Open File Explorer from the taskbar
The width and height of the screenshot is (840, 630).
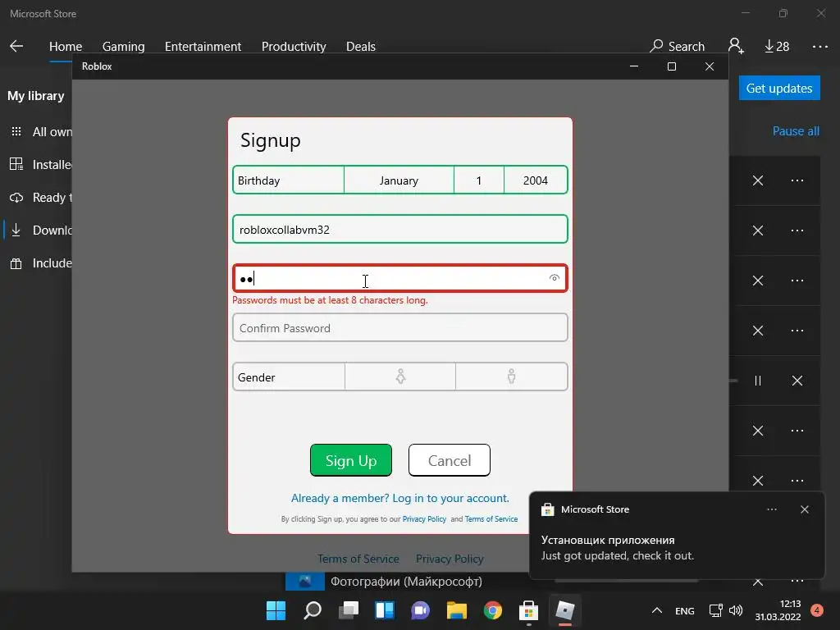point(457,610)
